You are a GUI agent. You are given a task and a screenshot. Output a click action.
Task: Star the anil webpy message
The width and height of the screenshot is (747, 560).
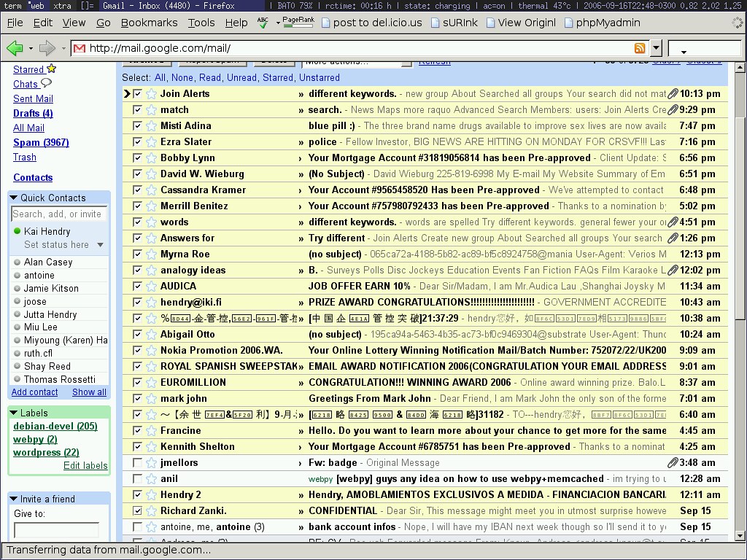[x=152, y=478]
